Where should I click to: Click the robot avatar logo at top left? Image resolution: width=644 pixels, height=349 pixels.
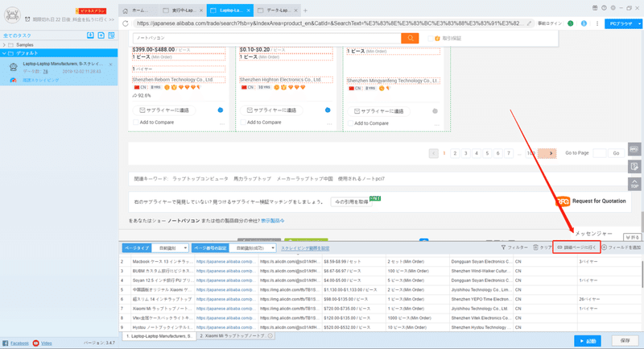tap(12, 15)
